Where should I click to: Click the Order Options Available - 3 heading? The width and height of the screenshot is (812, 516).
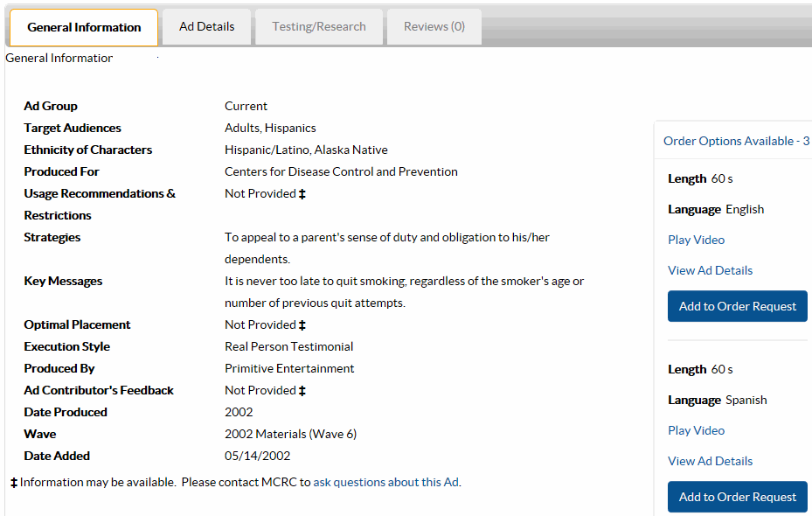point(736,141)
